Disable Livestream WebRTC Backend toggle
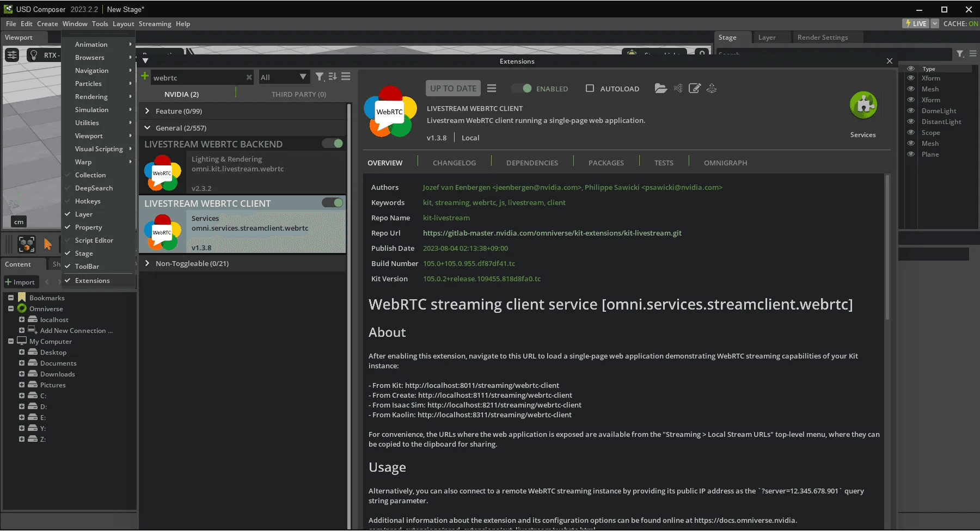The height and width of the screenshot is (531, 980). coord(332,144)
